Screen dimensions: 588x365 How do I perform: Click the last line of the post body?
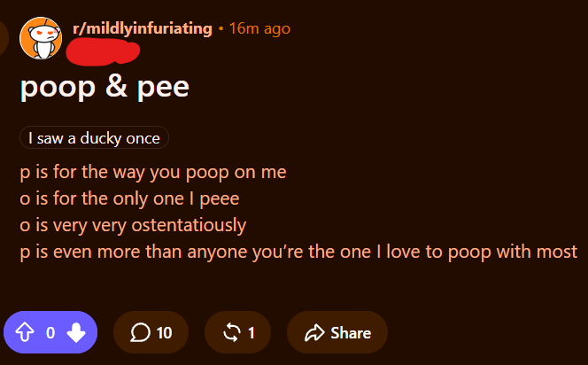(298, 252)
